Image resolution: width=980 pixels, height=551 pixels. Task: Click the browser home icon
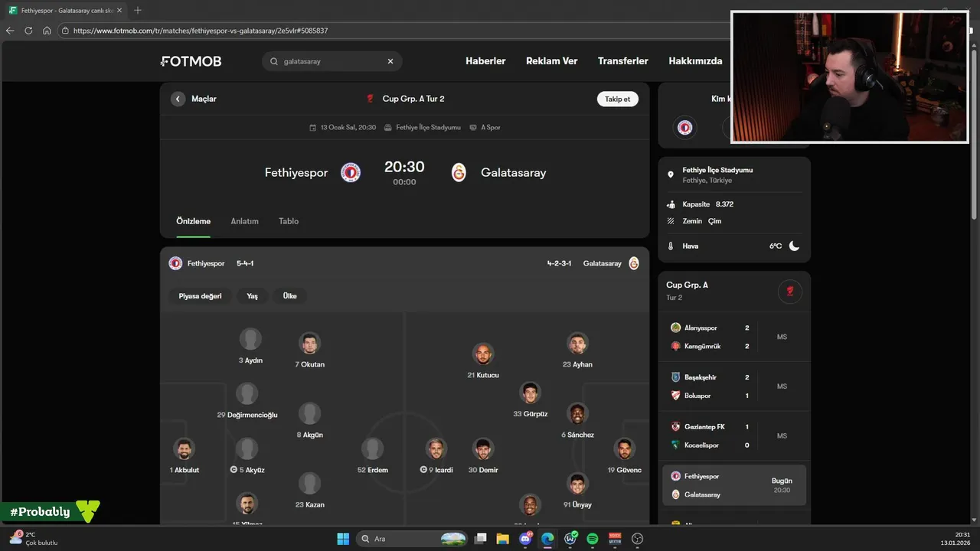47,31
